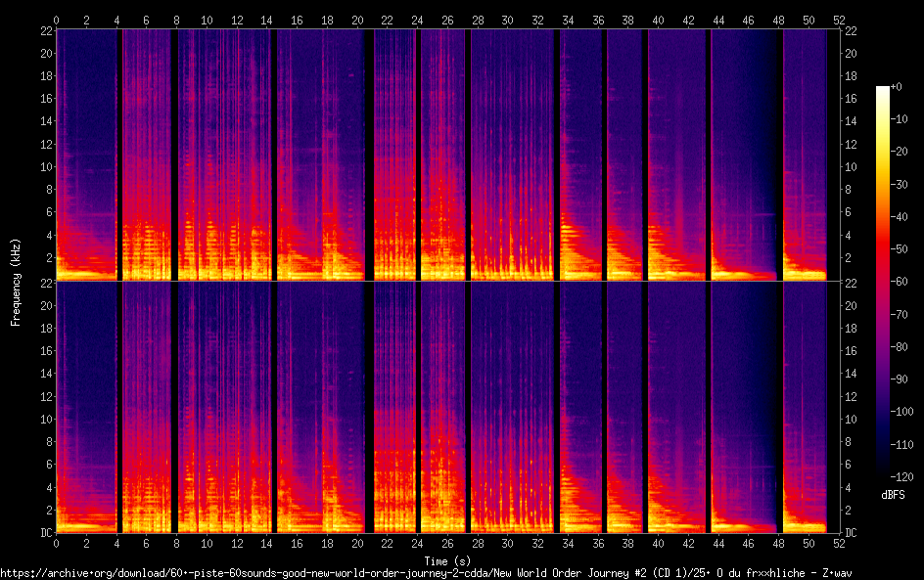Click the '-100' color scale label
Image resolution: width=924 pixels, height=580 pixels.
(901, 412)
